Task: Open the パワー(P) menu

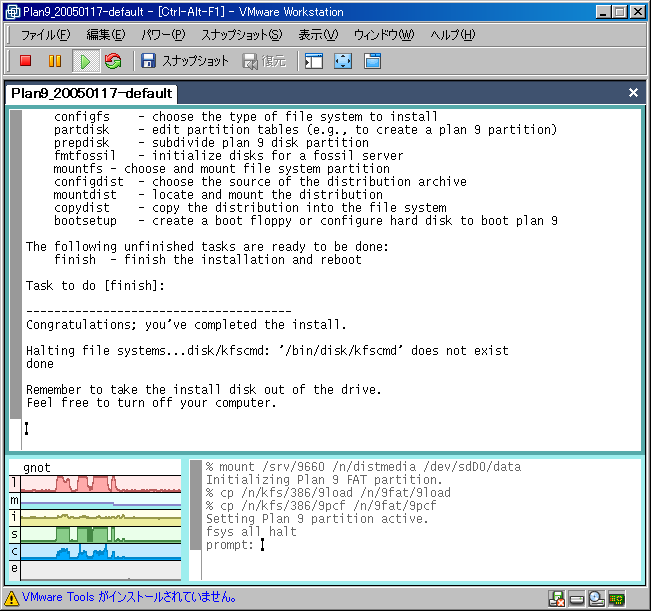Action: [163, 35]
